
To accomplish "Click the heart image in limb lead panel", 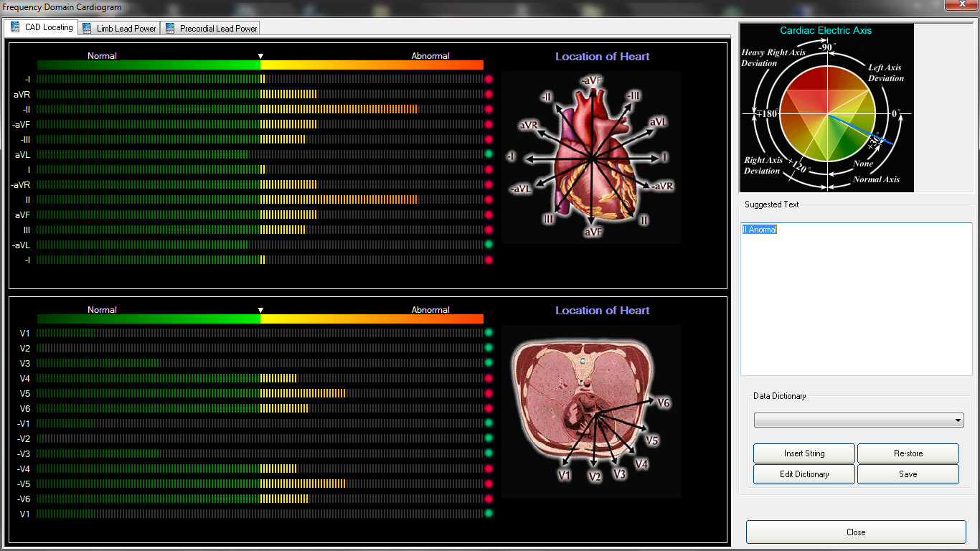I will (x=591, y=157).
